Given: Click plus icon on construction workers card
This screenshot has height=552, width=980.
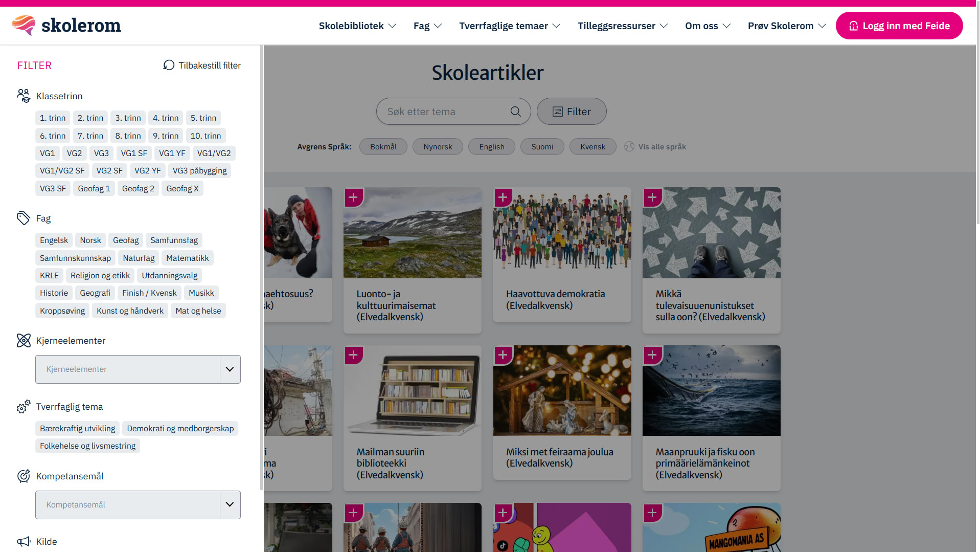Looking at the screenshot, I should (x=353, y=512).
